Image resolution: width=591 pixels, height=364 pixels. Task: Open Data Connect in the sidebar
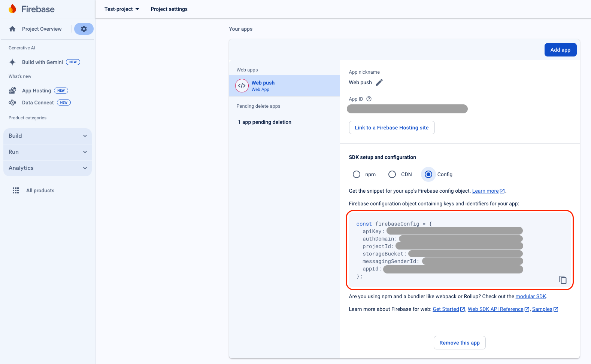tap(38, 103)
